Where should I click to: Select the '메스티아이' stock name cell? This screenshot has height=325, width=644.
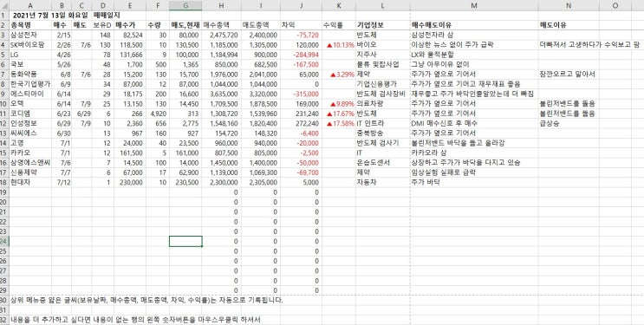click(30, 94)
